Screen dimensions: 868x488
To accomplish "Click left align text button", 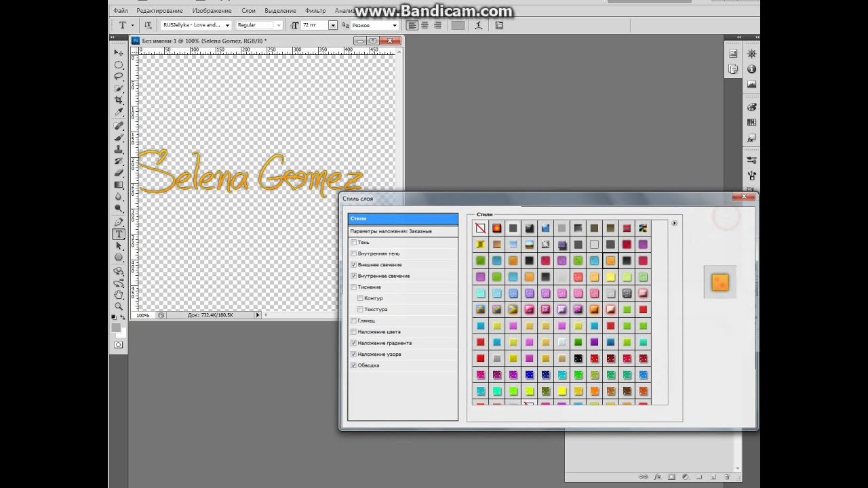I will [x=412, y=25].
